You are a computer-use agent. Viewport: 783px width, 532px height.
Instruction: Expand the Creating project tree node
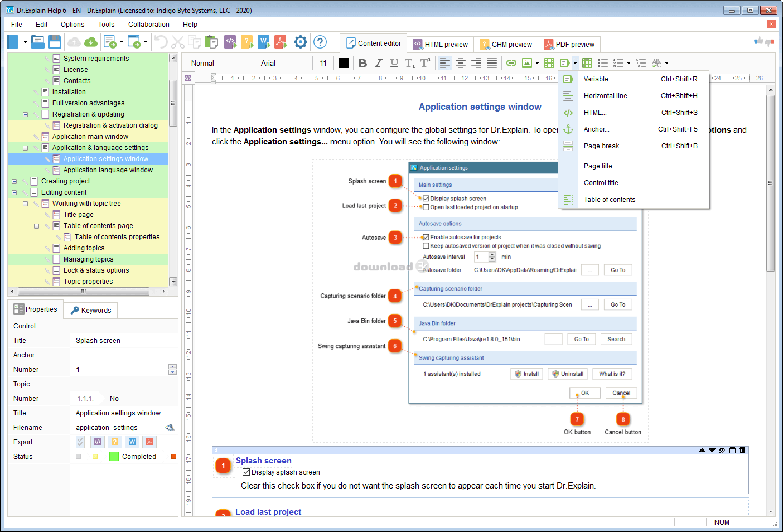(14, 181)
